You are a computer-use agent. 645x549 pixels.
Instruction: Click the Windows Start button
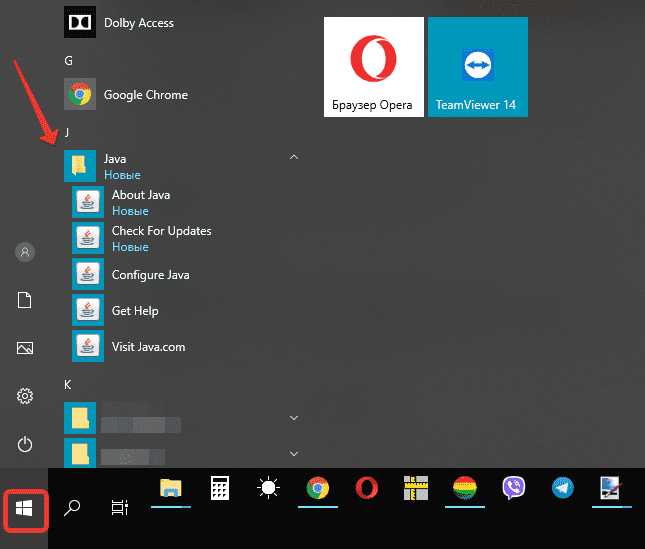(24, 510)
